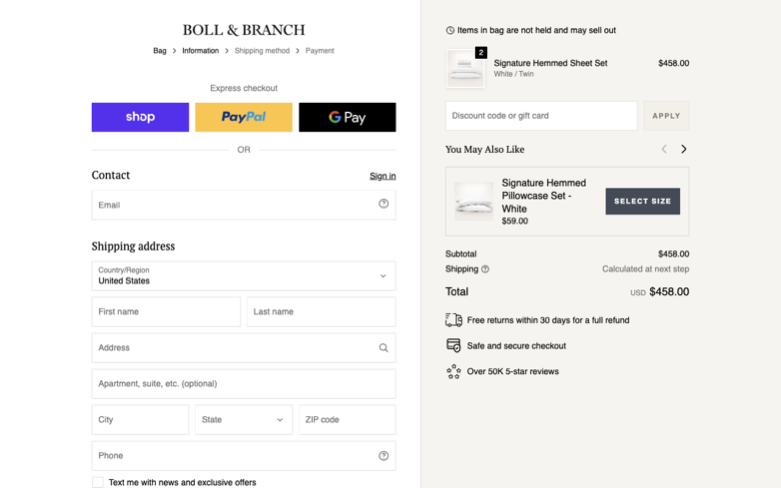The image size is (781, 488).
Task: Select Shipping method breadcrumb step
Action: [262, 51]
